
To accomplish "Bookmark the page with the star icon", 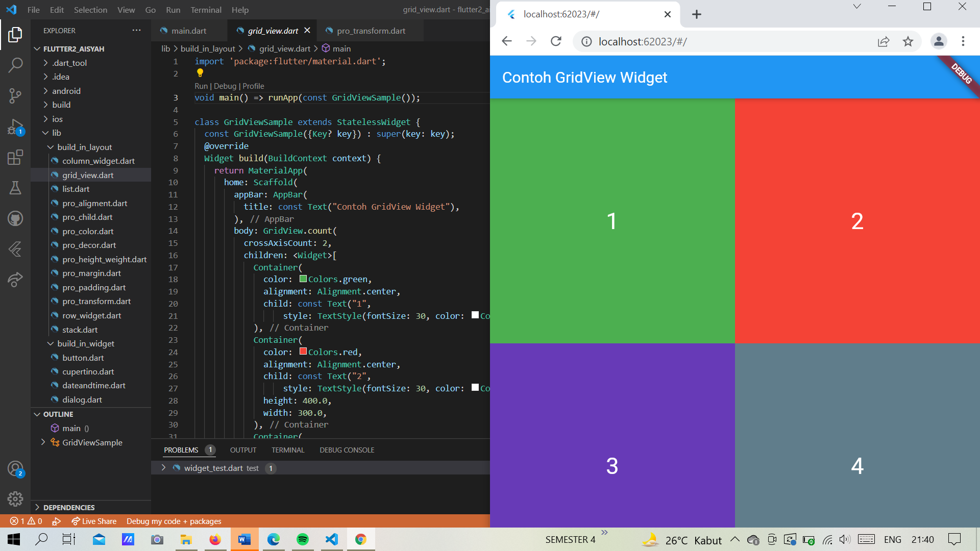I will 908,41.
